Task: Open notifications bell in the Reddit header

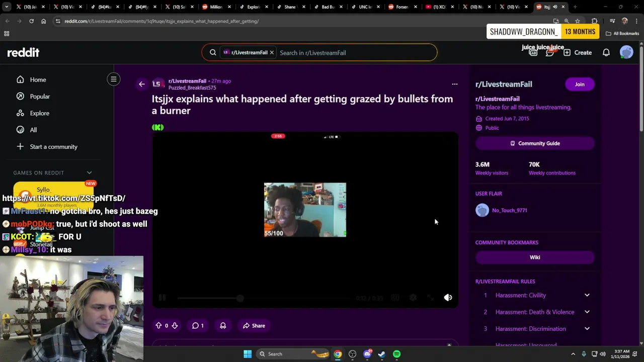Action: pyautogui.click(x=606, y=52)
